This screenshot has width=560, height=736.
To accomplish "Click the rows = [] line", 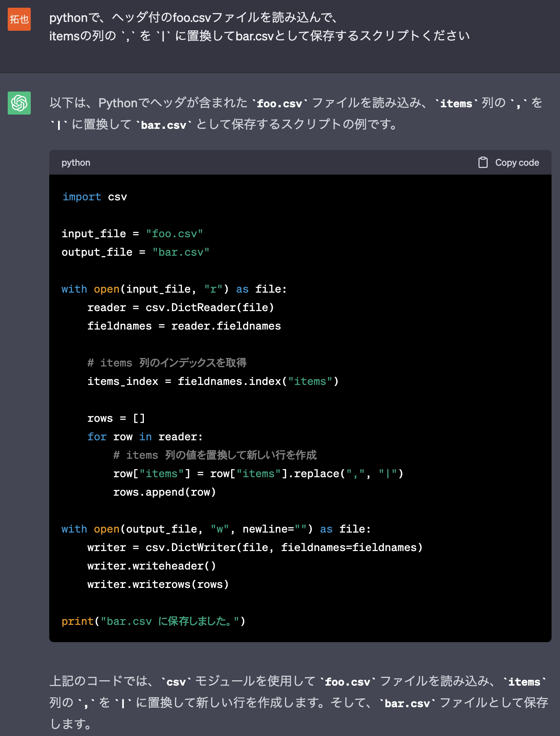I will (116, 418).
